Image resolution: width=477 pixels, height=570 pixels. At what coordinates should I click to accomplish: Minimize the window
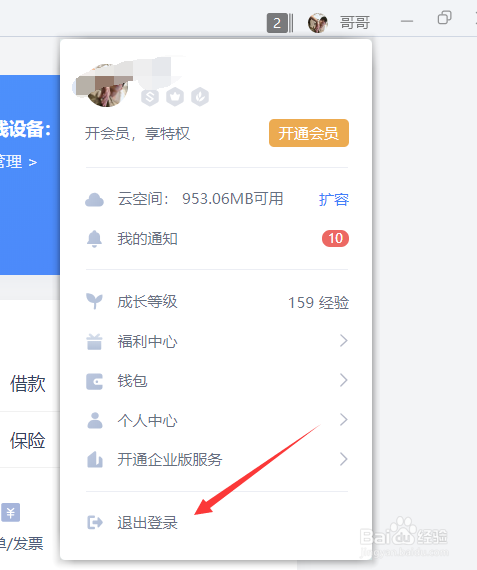pos(407,21)
